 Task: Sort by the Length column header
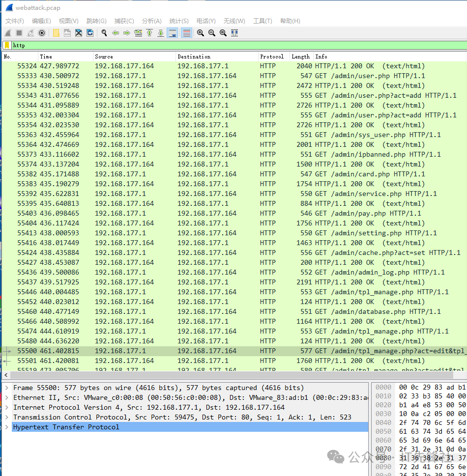300,56
